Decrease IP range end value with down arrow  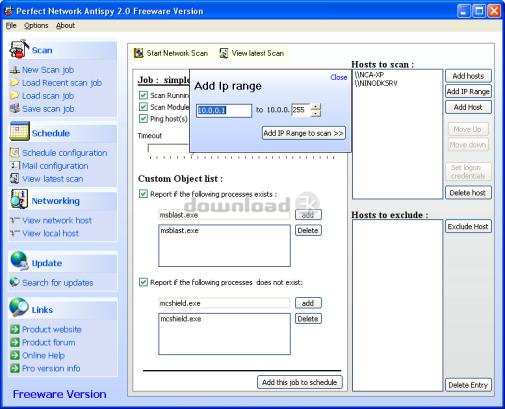(315, 113)
